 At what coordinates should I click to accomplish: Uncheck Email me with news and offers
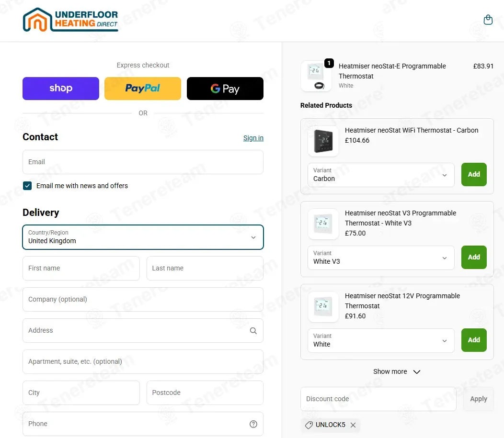pyautogui.click(x=27, y=186)
